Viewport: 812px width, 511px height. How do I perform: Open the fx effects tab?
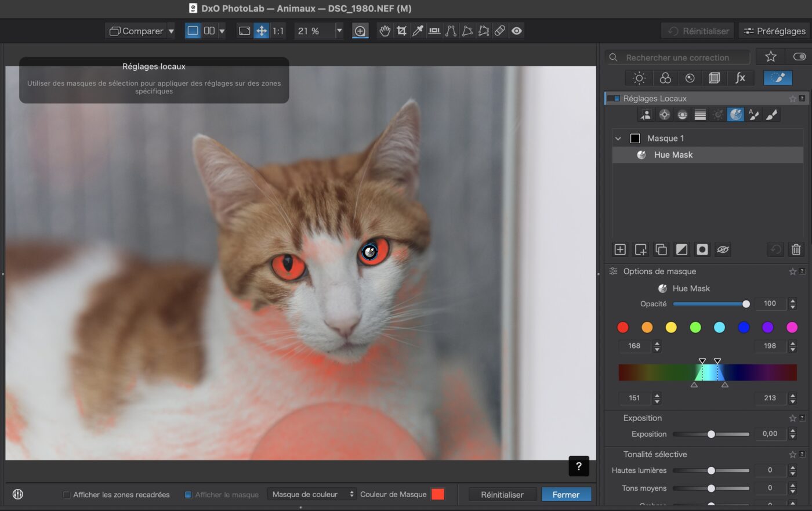(x=740, y=78)
